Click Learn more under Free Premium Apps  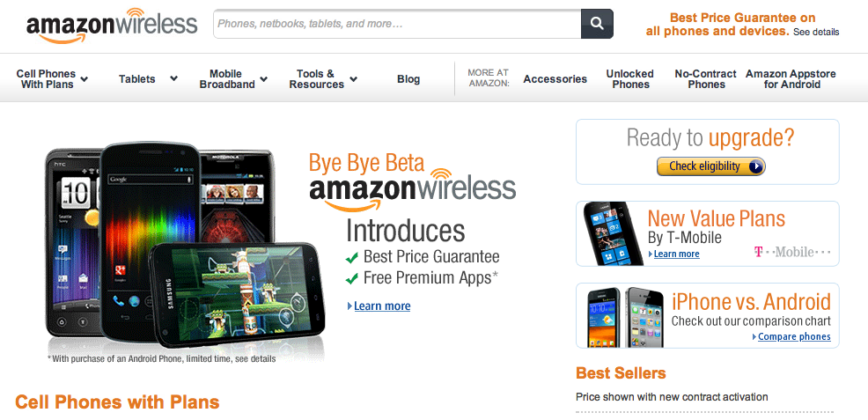coord(382,306)
